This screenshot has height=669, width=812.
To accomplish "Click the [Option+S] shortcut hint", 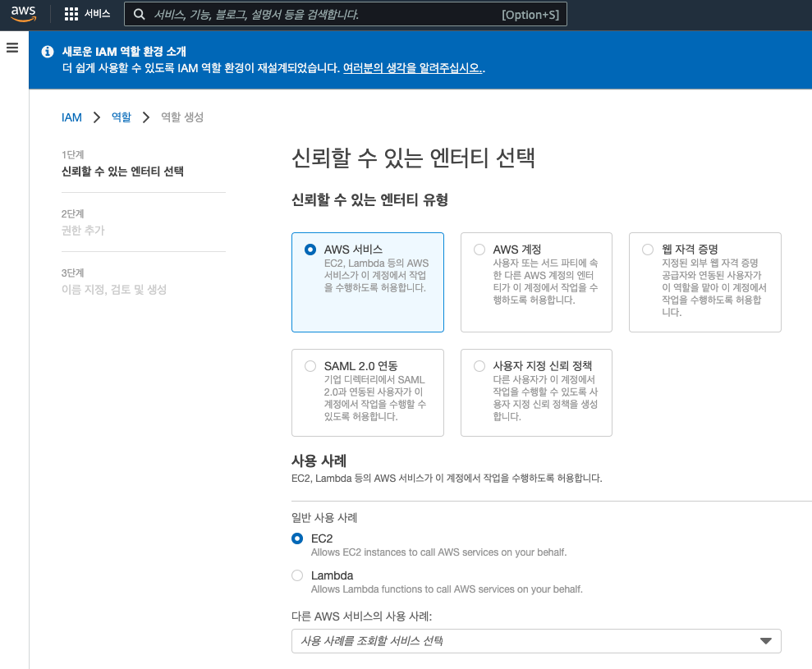I will [x=530, y=15].
